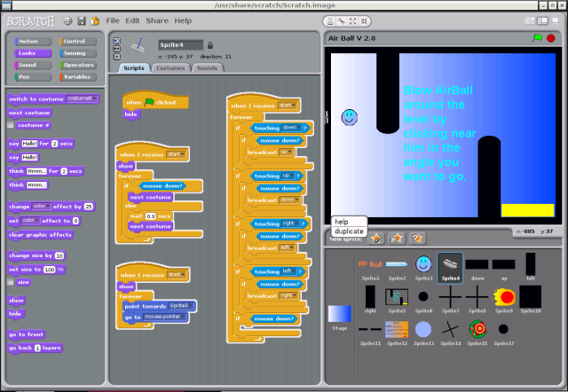The width and height of the screenshot is (568, 392).
Task: Click the green flag to start project
Action: (536, 38)
